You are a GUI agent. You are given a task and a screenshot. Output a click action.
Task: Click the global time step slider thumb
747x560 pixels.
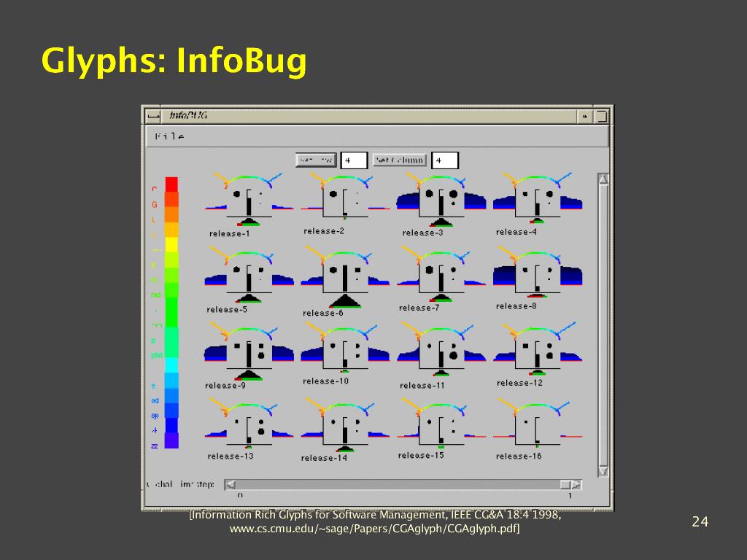click(565, 484)
